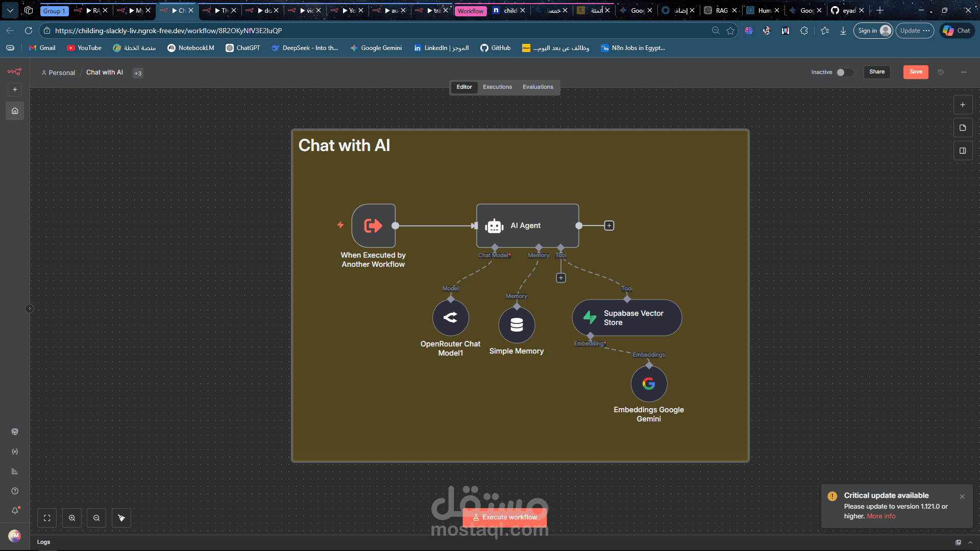Expand the Logs panel chevron
Image resolution: width=980 pixels, height=551 pixels.
tap(970, 542)
